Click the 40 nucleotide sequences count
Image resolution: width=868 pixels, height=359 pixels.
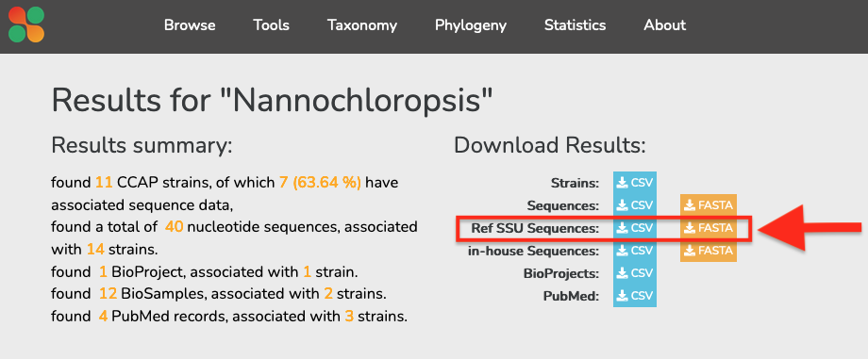pyautogui.click(x=174, y=227)
